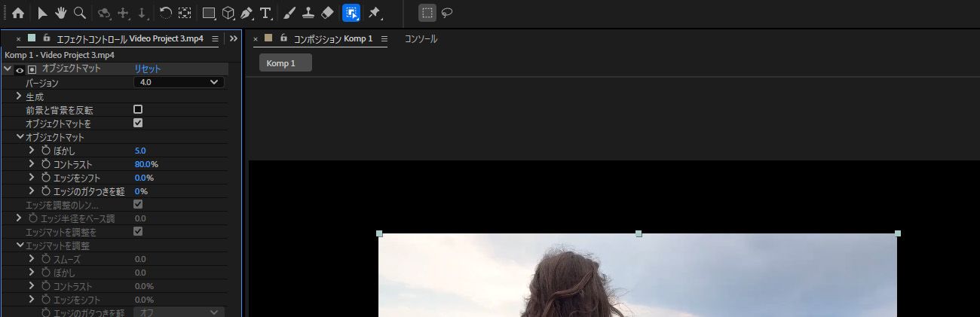The width and height of the screenshot is (980, 317).
Task: Click the top-left layer corner handle
Action: click(379, 233)
